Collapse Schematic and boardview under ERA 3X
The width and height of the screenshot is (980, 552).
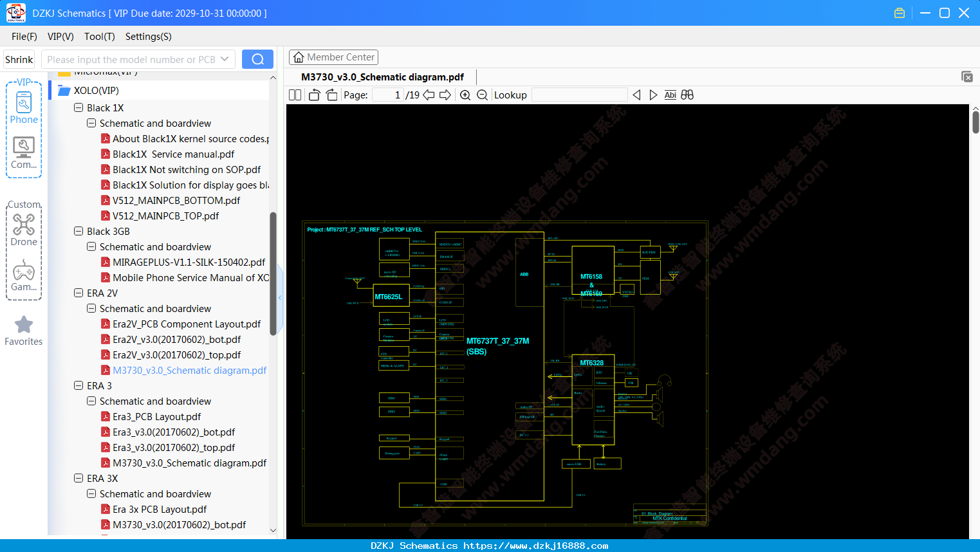91,494
